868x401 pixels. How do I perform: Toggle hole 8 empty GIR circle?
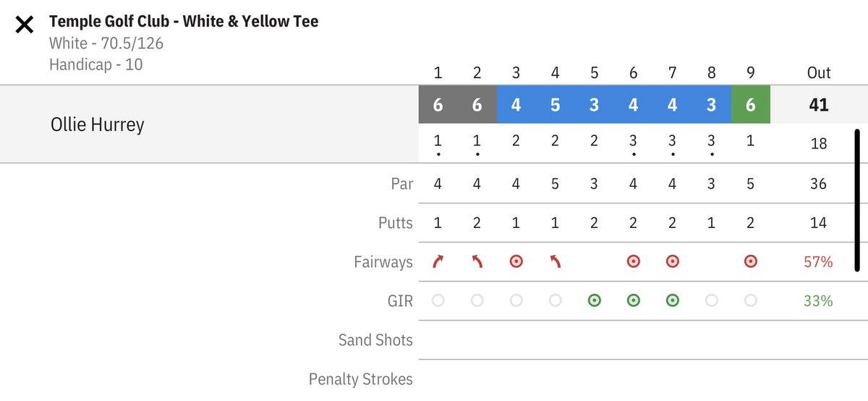711,300
